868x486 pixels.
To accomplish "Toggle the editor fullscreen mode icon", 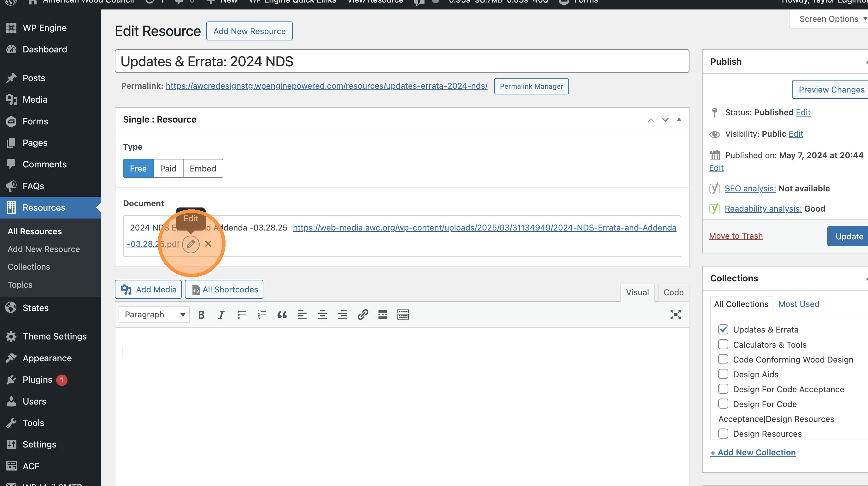I will [675, 315].
